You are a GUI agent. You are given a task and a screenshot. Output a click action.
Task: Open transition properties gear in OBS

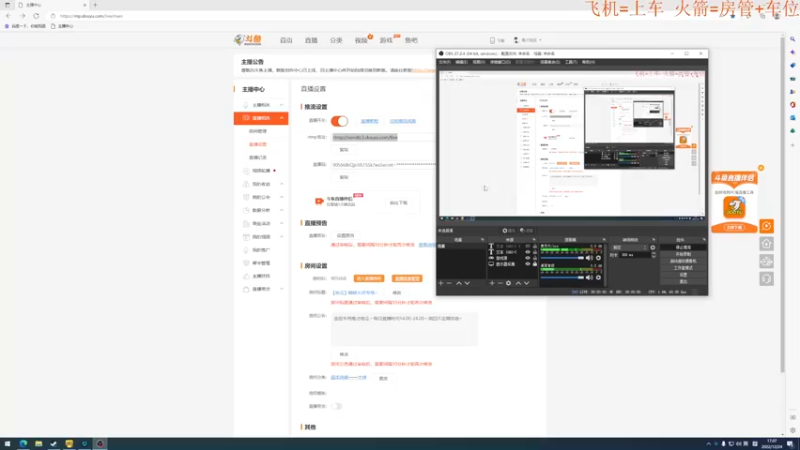click(653, 247)
